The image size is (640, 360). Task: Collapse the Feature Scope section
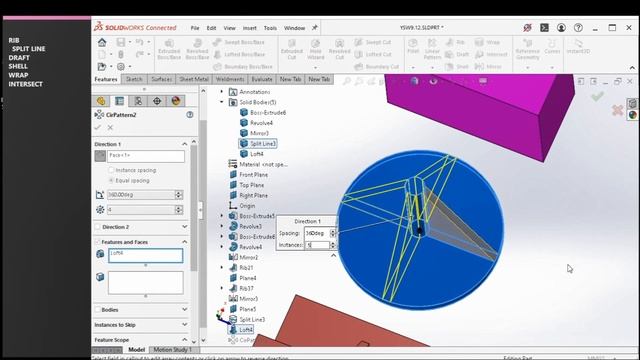pos(184,340)
